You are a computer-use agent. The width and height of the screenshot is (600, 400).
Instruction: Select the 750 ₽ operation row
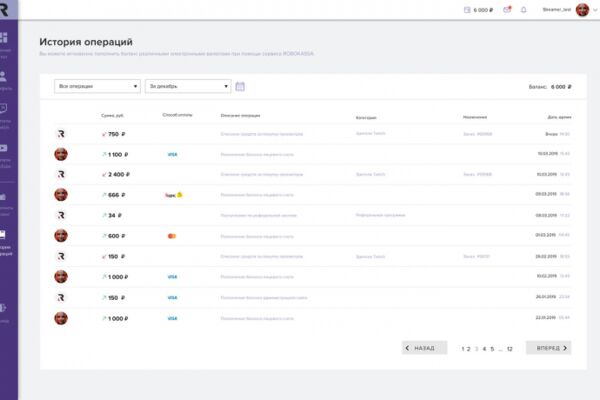pyautogui.click(x=313, y=134)
